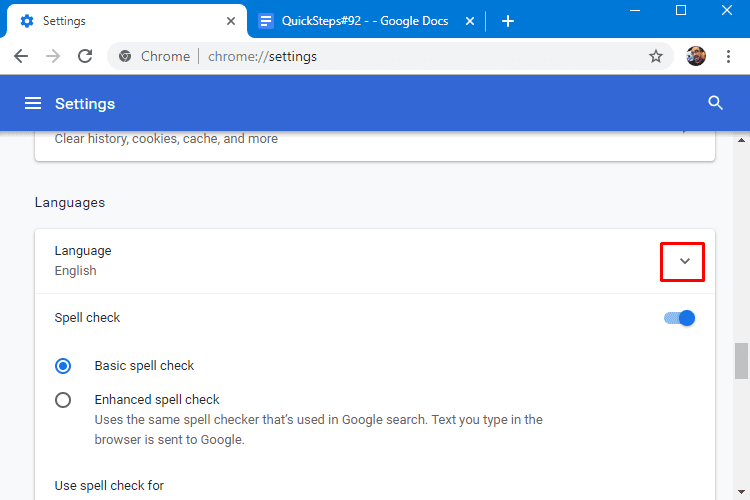Open the user profile avatar
The image size is (750, 500).
[696, 57]
